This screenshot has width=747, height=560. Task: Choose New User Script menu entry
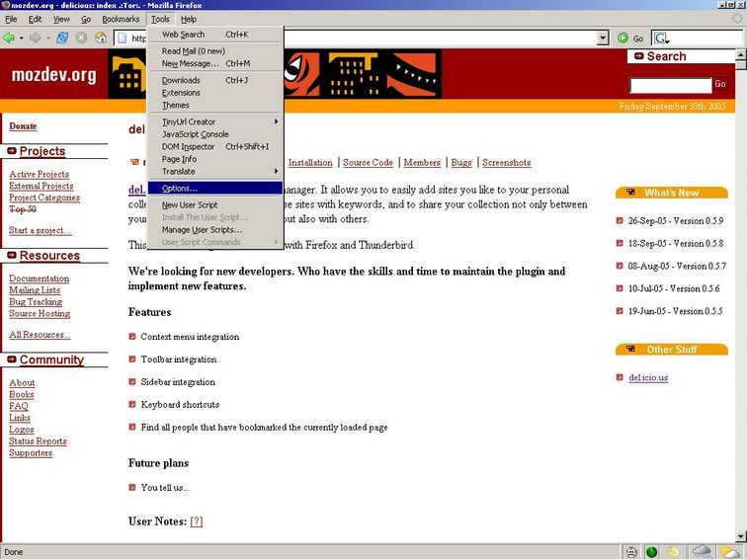tap(214, 204)
